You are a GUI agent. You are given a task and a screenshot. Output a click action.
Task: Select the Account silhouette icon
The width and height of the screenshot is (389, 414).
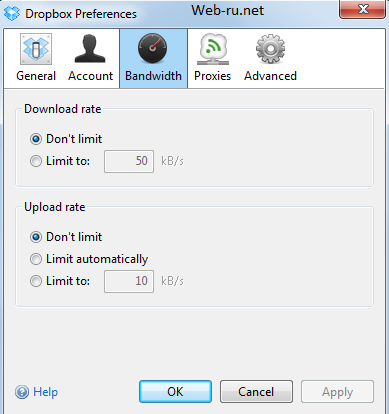coord(90,49)
